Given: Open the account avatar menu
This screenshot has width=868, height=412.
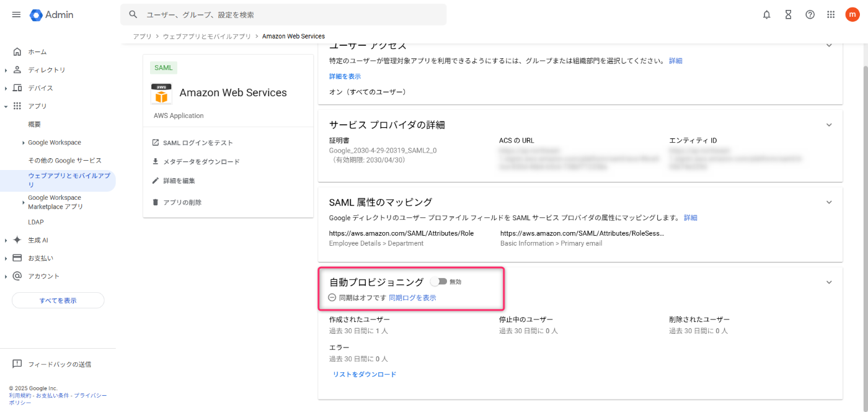Looking at the screenshot, I should [x=852, y=14].
